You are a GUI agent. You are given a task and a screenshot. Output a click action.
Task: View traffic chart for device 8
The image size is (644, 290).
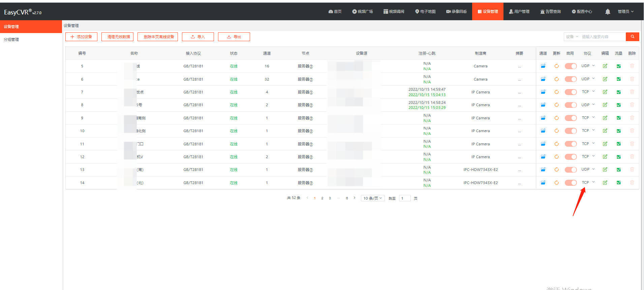(618, 105)
